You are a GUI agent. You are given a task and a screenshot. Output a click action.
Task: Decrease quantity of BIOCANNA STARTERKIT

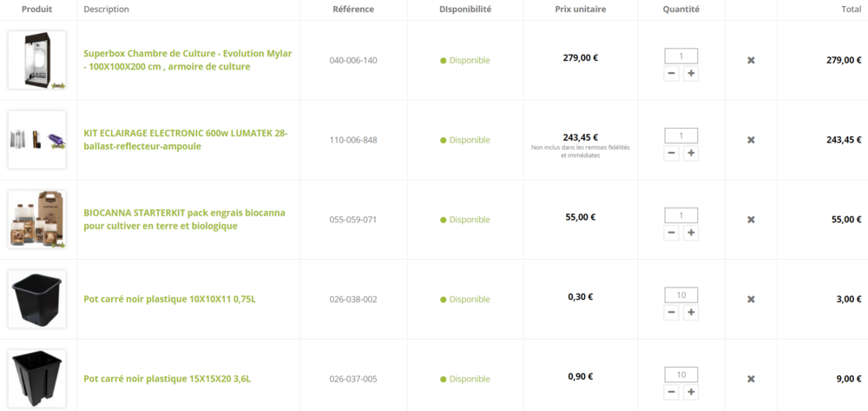click(x=672, y=233)
